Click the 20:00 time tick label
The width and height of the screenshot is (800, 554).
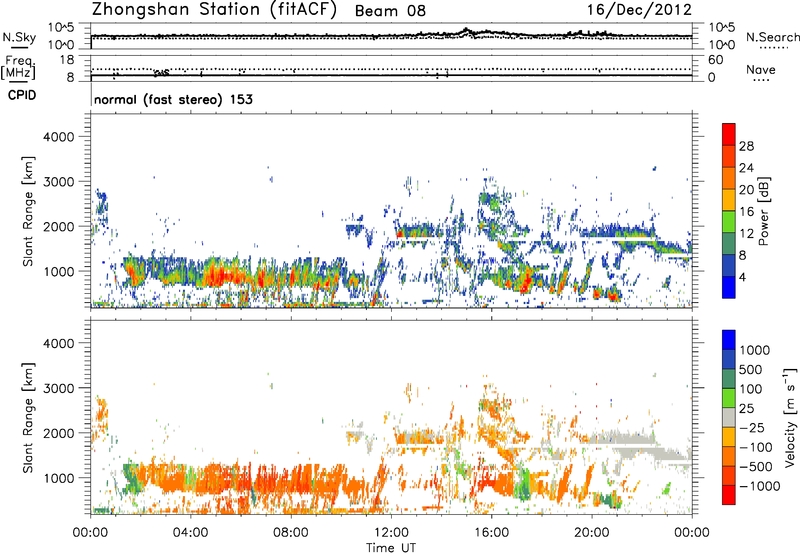[x=591, y=533]
